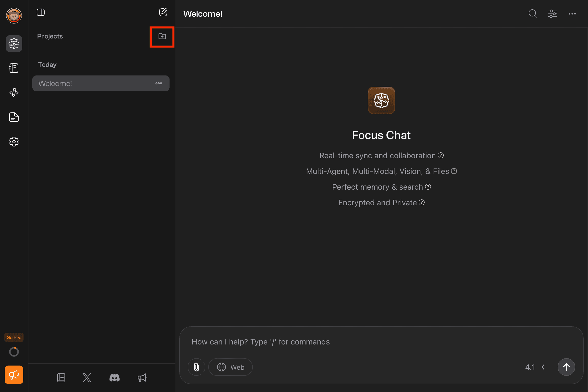Click the Multi-Agent, Multi-Modal, Vision, & Files text
The image size is (588, 392).
[x=378, y=171]
